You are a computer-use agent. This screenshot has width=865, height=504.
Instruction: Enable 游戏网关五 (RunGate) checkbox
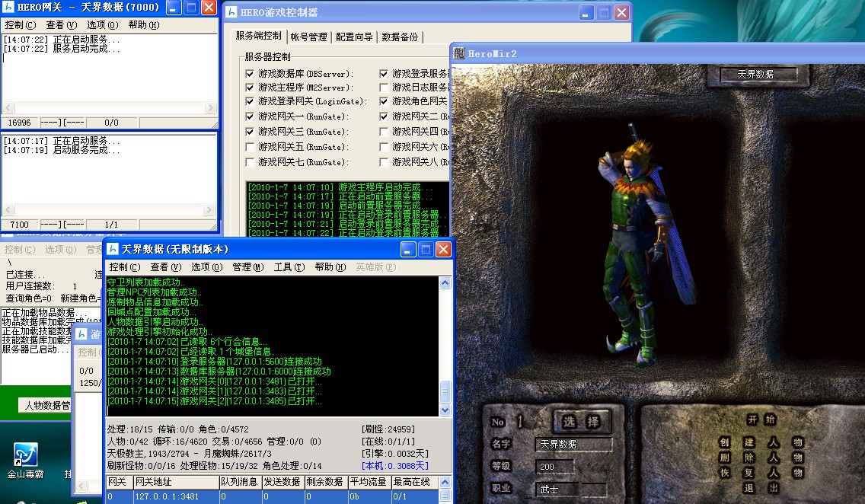click(251, 147)
